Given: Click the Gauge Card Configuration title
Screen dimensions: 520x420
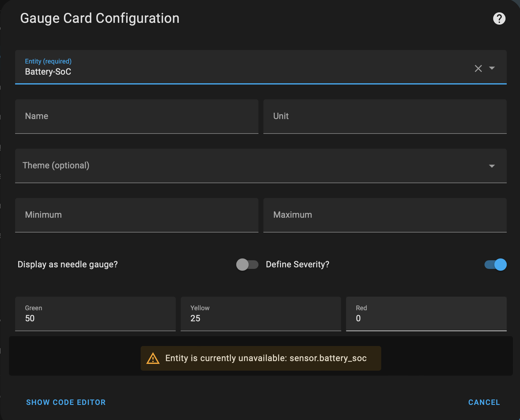Looking at the screenshot, I should tap(100, 19).
